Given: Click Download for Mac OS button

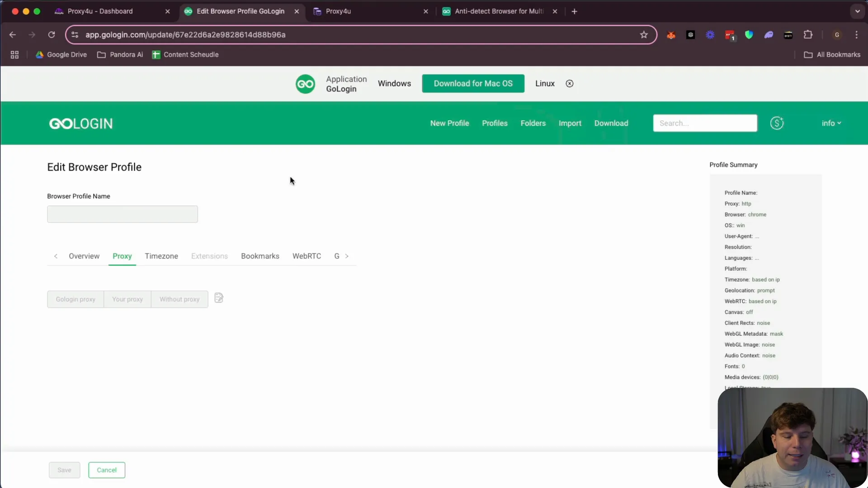Looking at the screenshot, I should pos(473,84).
